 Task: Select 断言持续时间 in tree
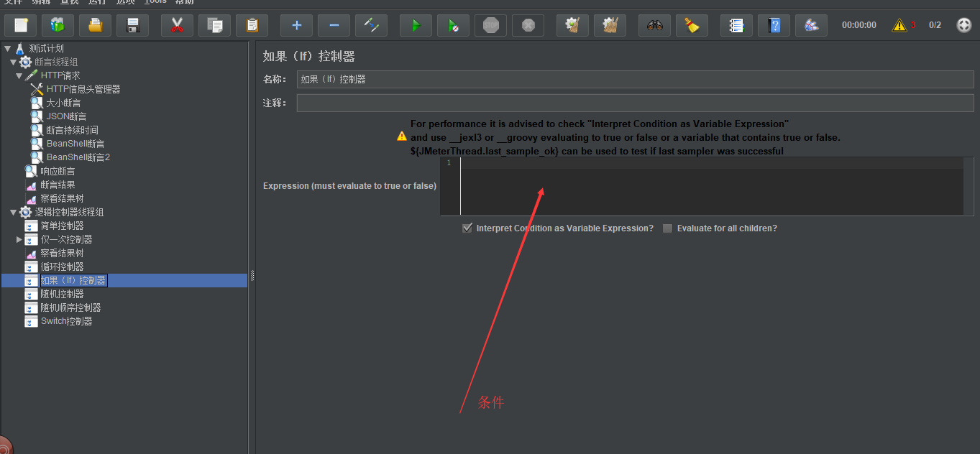72,130
